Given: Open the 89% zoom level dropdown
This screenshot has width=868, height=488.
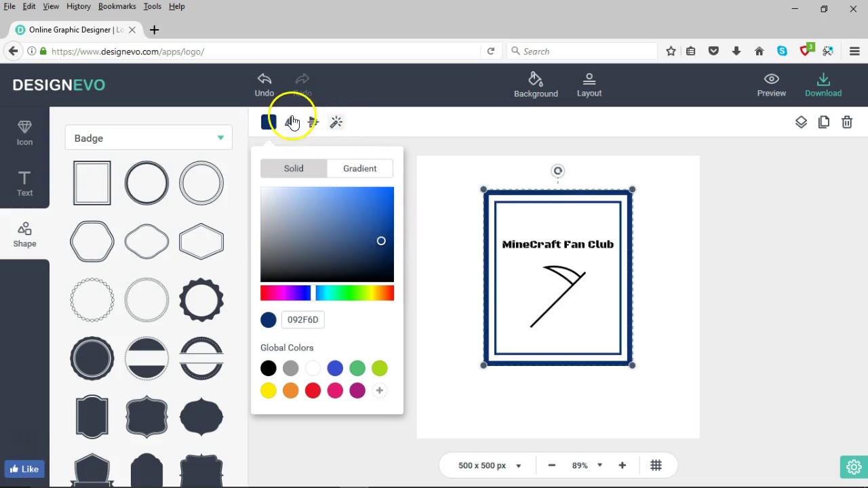Looking at the screenshot, I should click(587, 465).
